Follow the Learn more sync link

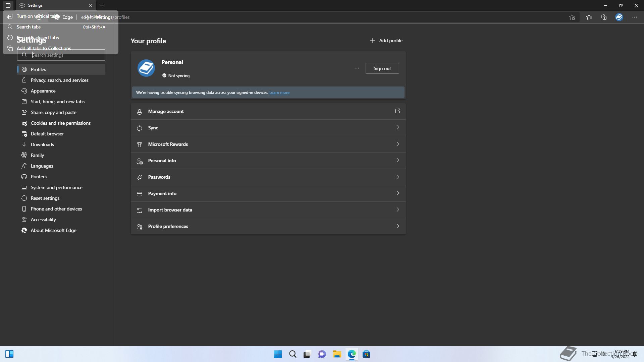[x=279, y=93]
